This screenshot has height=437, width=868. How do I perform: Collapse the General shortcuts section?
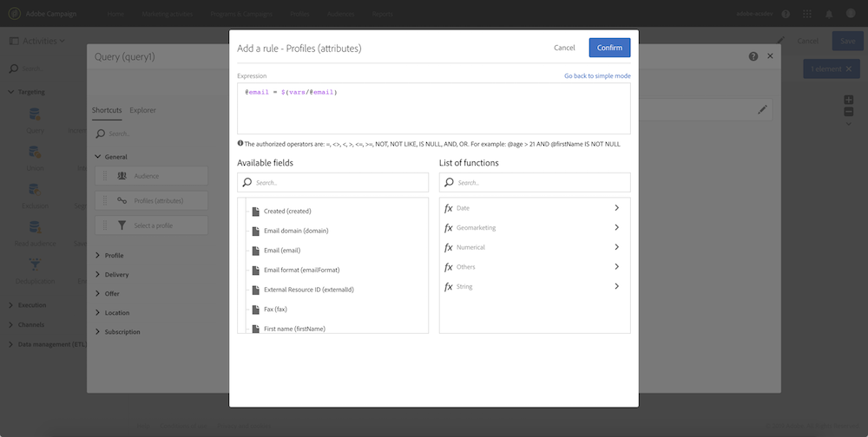point(98,157)
